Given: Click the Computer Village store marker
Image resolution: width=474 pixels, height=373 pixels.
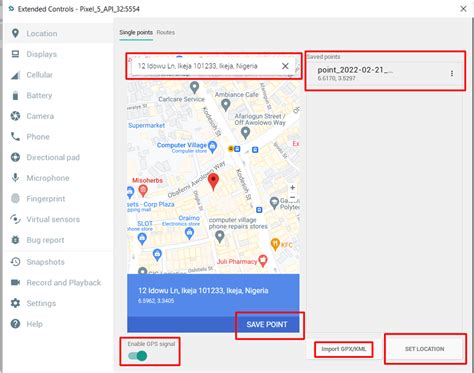Looking at the screenshot, I should point(212,147).
